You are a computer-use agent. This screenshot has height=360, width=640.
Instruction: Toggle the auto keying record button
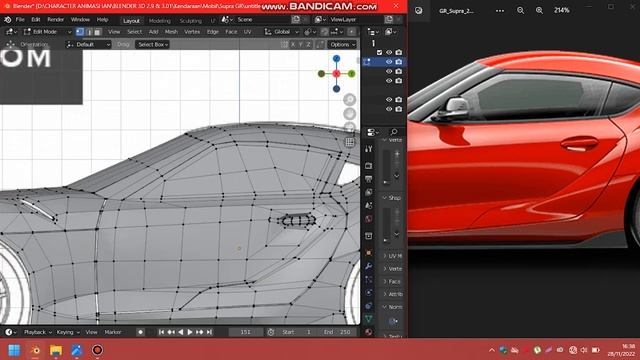click(x=140, y=332)
